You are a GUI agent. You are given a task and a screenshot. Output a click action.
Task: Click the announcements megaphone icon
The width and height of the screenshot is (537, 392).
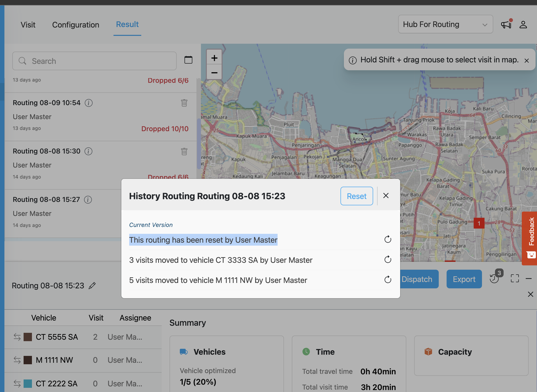506,25
